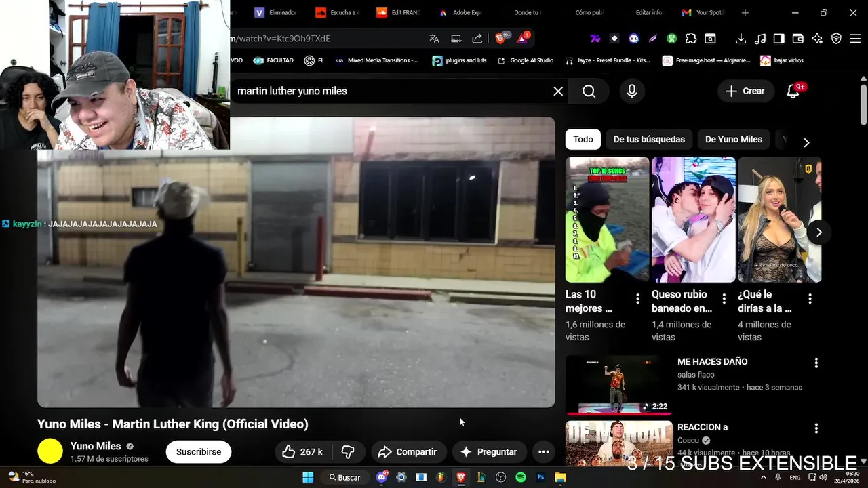868x488 pixels.
Task: Switch to the Adobe Express tab
Action: tap(460, 13)
